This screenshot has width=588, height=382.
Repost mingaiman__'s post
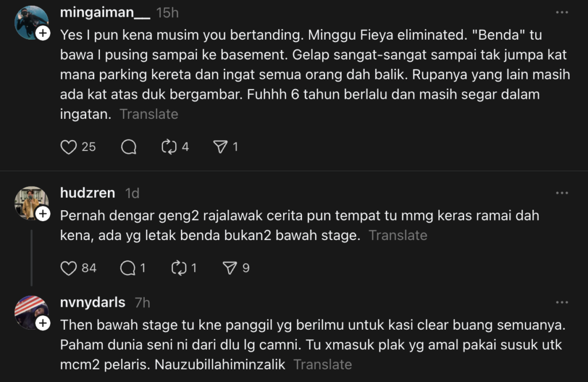coord(169,147)
